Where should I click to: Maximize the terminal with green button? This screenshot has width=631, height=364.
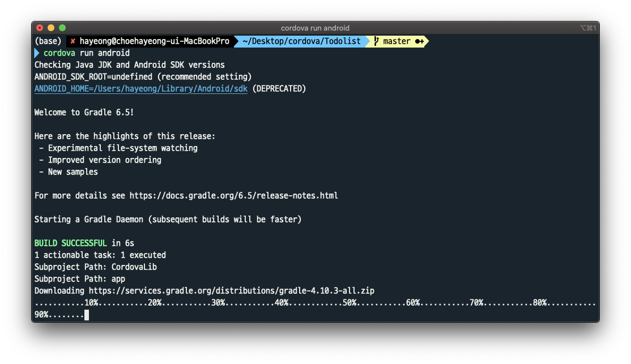point(62,28)
